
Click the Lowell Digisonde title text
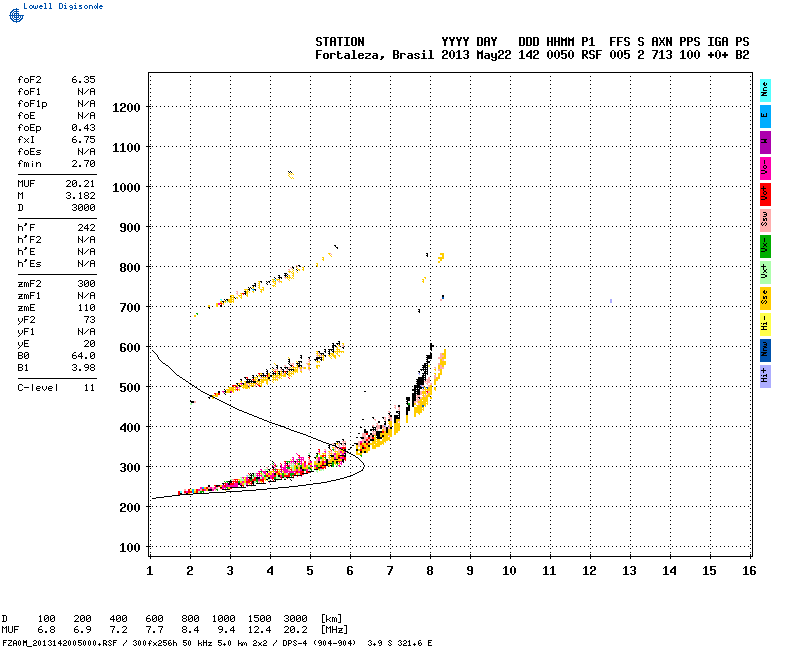pos(63,6)
